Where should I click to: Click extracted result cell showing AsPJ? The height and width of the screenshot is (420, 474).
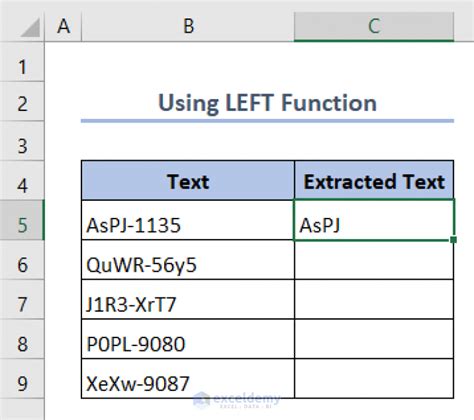coord(374,220)
